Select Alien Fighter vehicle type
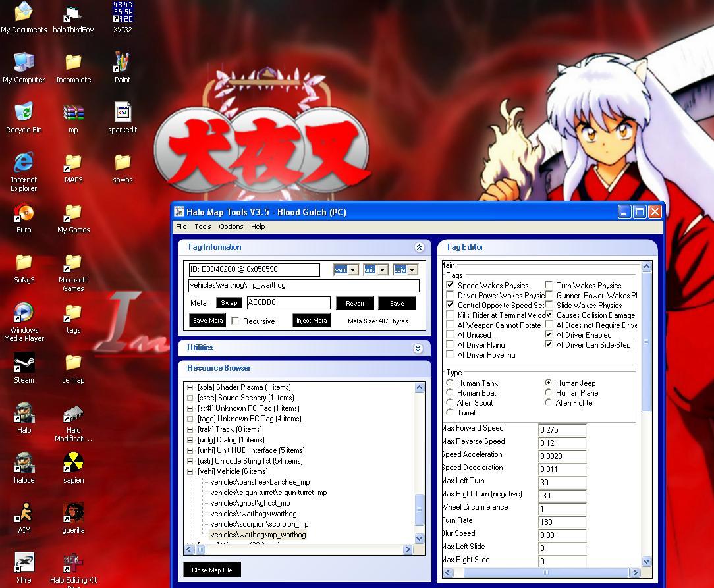Image resolution: width=714 pixels, height=588 pixels. point(548,402)
